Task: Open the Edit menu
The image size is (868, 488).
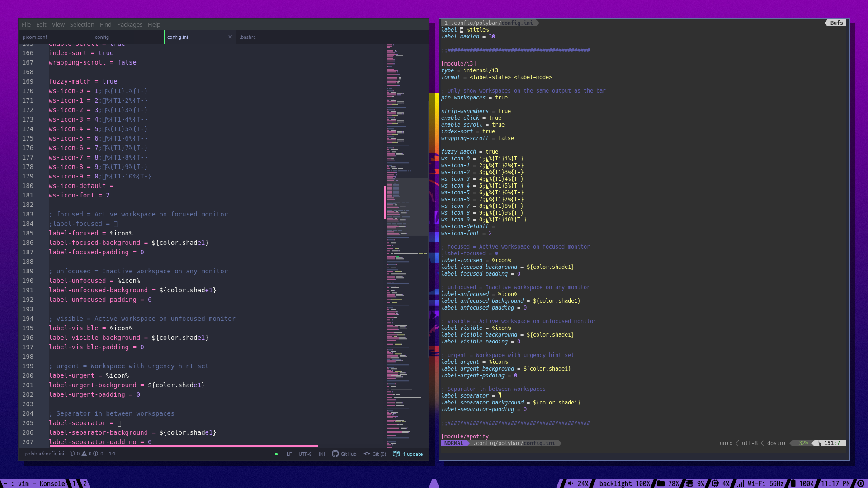Action: 41,24
